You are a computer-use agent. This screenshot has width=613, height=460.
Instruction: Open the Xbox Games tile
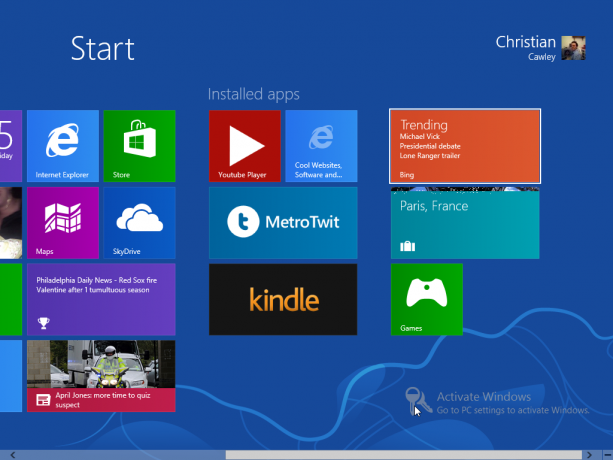click(427, 299)
